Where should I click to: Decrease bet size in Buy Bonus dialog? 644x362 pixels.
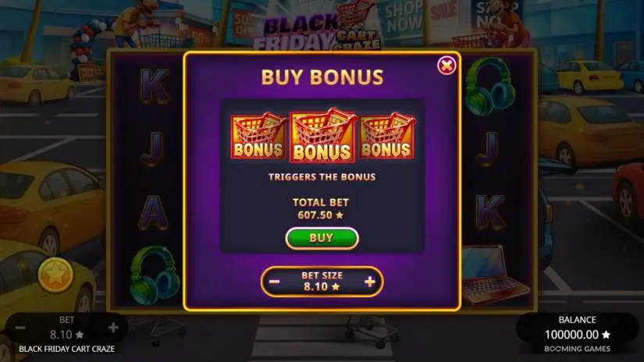click(274, 282)
